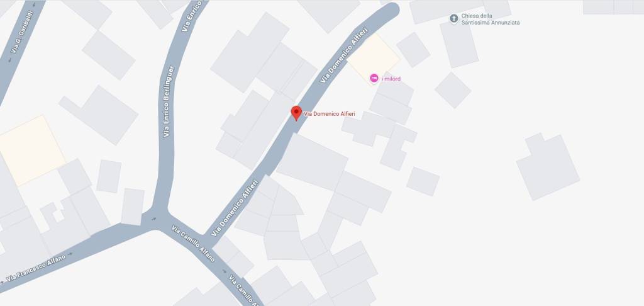This screenshot has width=644, height=306.
Task: Click the complete Via Camillo Alfano label by the junction
Action: (x=194, y=244)
